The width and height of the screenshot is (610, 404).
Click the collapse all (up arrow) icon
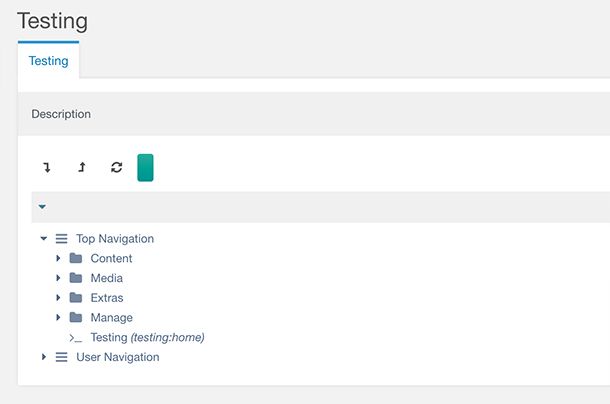point(82,168)
